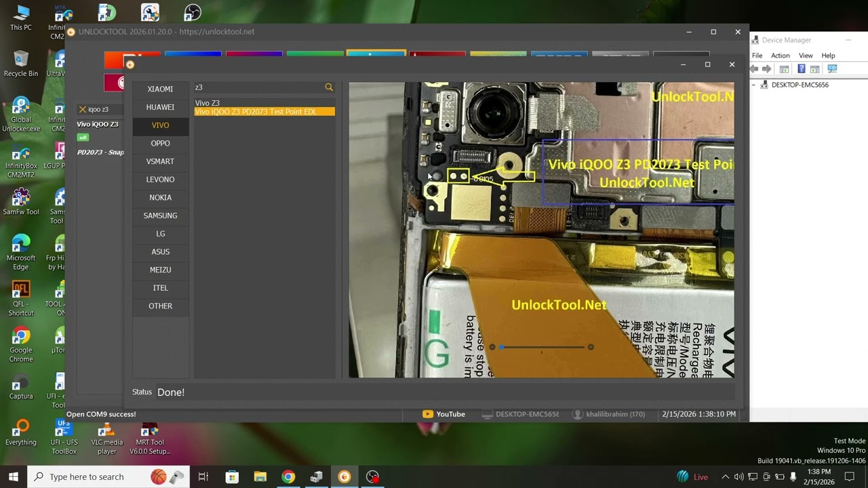The image size is (868, 488).
Task: Click the Action pane icon, Device Manager
Action: click(814, 69)
